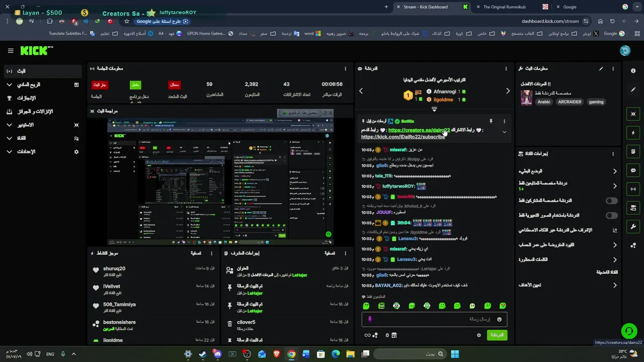The image size is (644, 362).
Task: Open the activity feed filter menu
Action: coord(196,253)
